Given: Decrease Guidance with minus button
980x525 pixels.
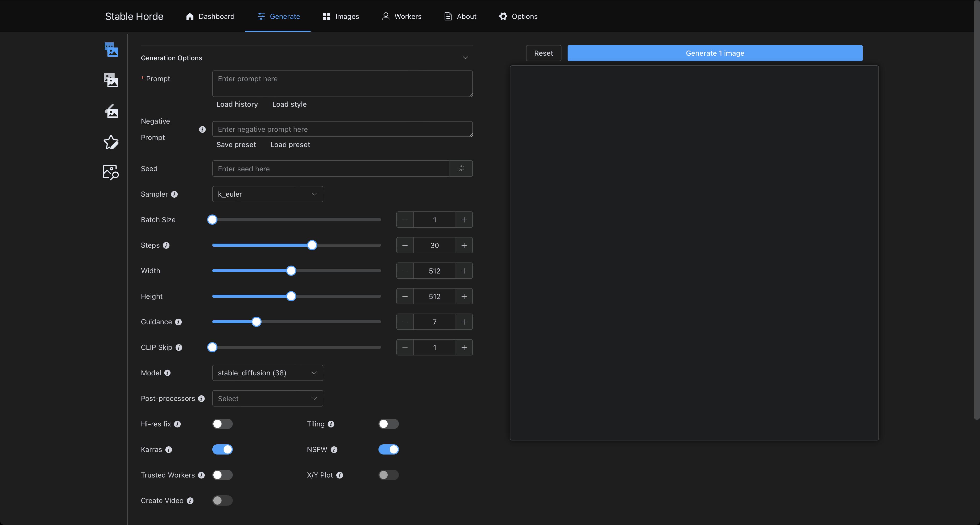Looking at the screenshot, I should pyautogui.click(x=405, y=322).
